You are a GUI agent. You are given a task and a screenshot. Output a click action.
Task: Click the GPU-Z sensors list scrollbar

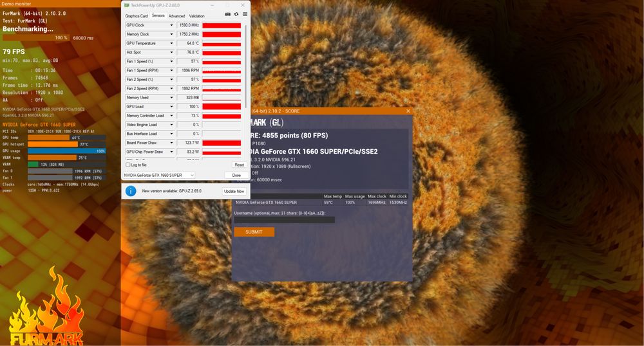246,66
